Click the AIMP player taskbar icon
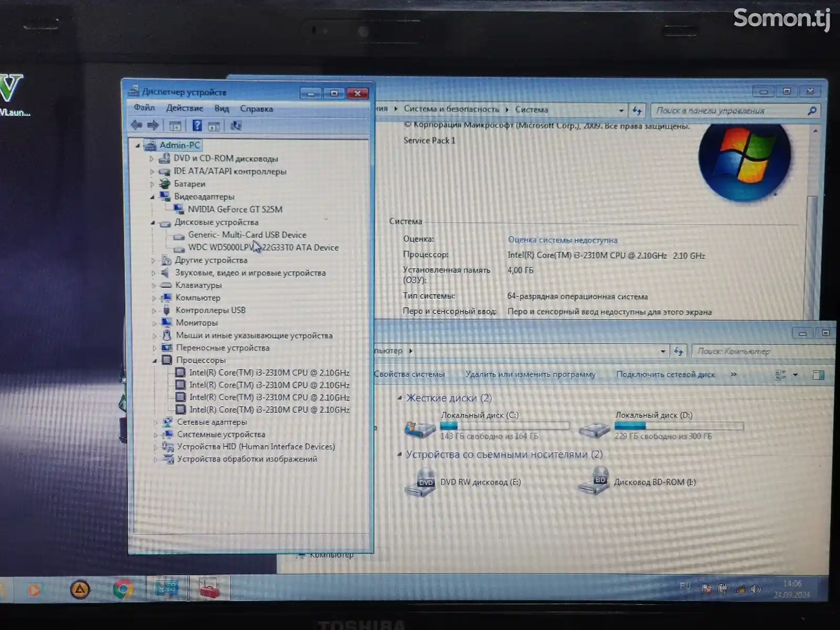The height and width of the screenshot is (630, 840). pyautogui.click(x=80, y=590)
